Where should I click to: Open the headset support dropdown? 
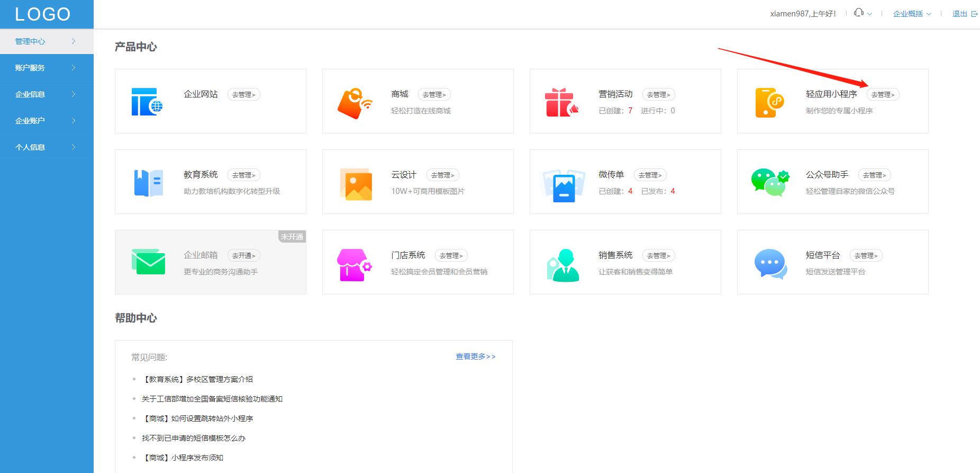click(x=863, y=13)
